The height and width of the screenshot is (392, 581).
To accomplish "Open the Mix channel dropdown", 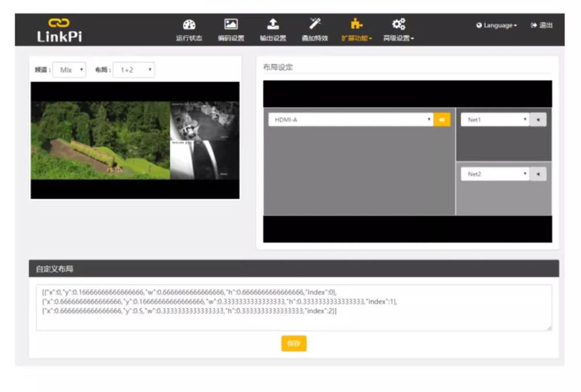I will [x=69, y=70].
